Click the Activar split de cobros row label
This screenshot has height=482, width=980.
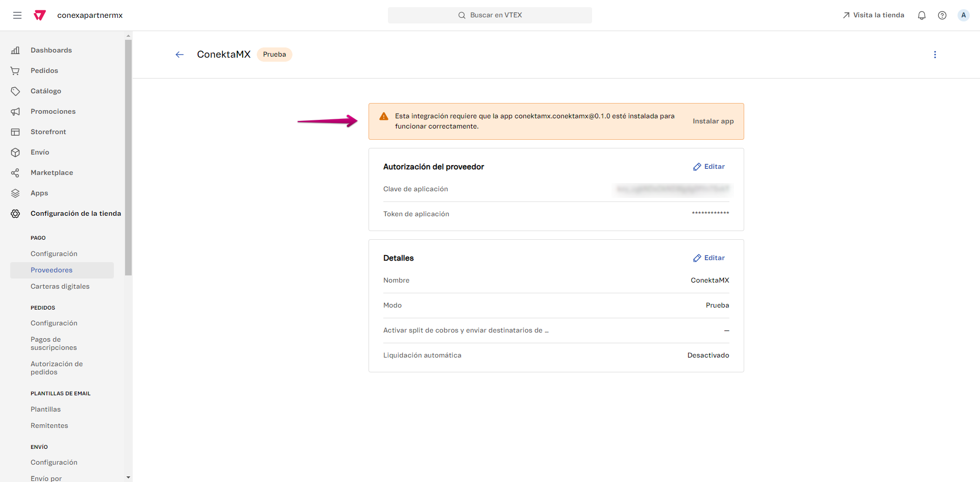tap(466, 331)
